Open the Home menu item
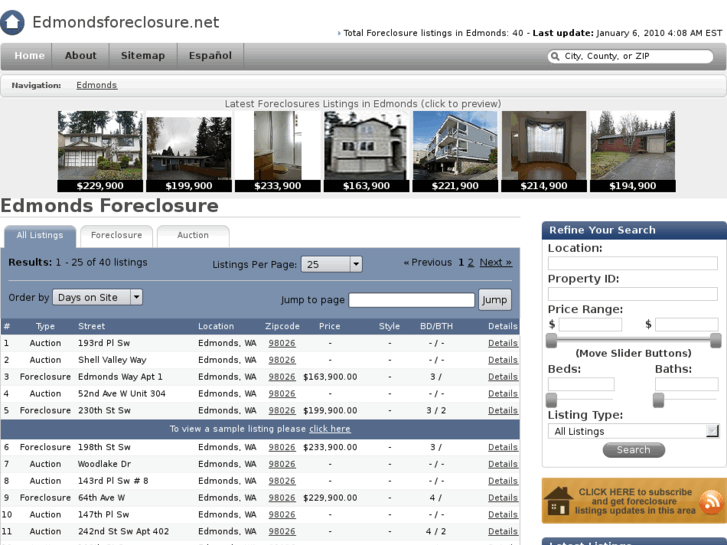727x545 pixels. click(29, 56)
